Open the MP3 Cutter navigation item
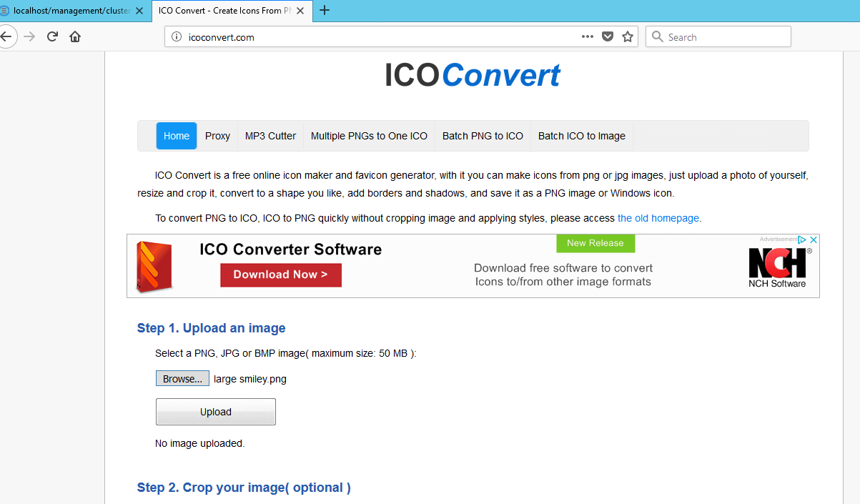Screen dimensions: 860x504 pos(270,136)
